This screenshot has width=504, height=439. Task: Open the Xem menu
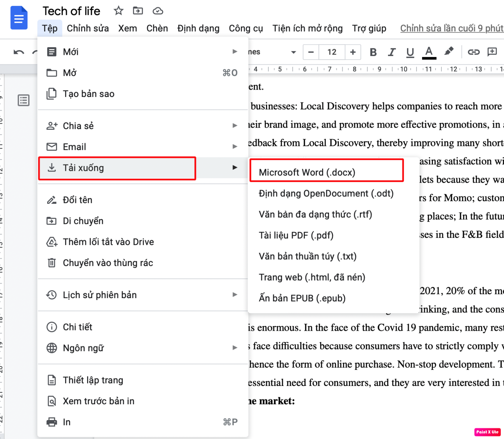(x=128, y=29)
